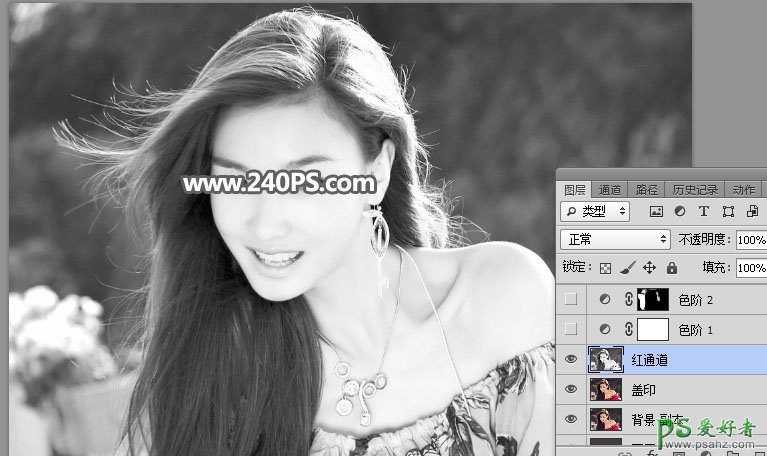Screen dimensions: 767x456
Task: Switch to the 图层 tab
Action: [574, 190]
